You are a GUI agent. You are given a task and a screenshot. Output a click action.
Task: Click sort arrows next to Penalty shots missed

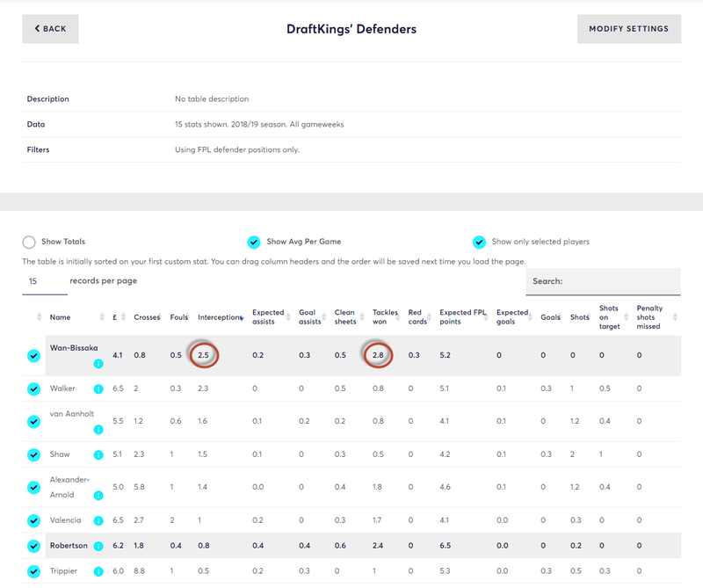675,317
